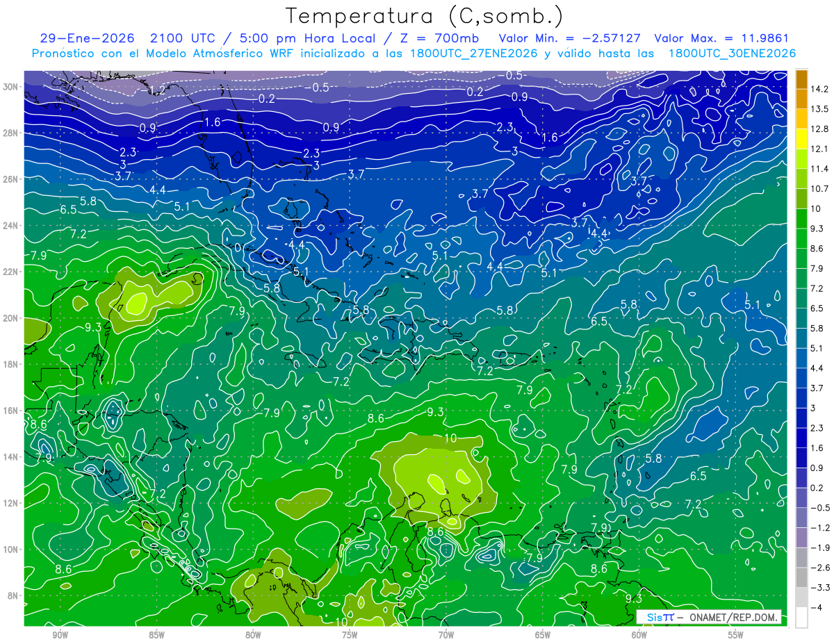The height and width of the screenshot is (644, 834).
Task: Click the '1800UTC_30ENE2026' valid-until timestamp
Action: tap(731, 53)
